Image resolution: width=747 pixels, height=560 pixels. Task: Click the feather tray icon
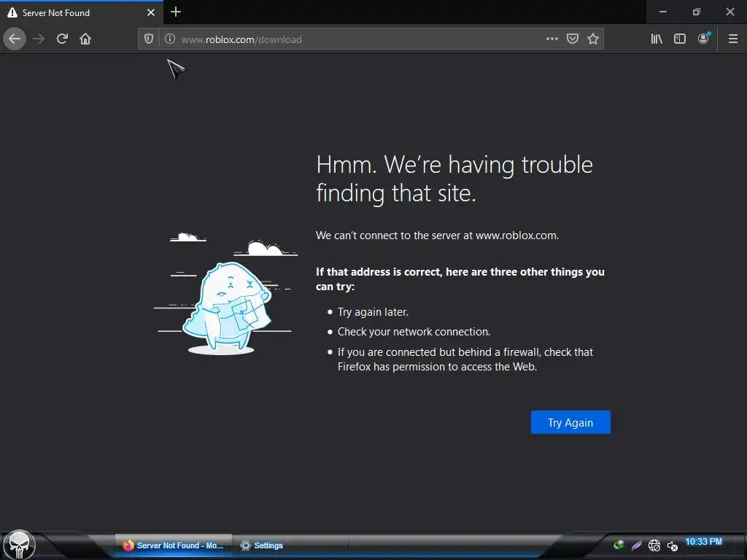(636, 545)
